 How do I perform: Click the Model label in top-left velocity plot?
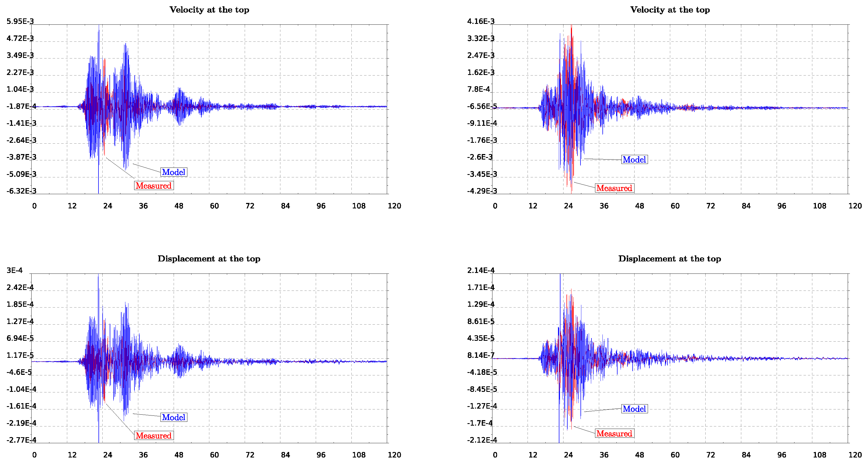click(174, 172)
